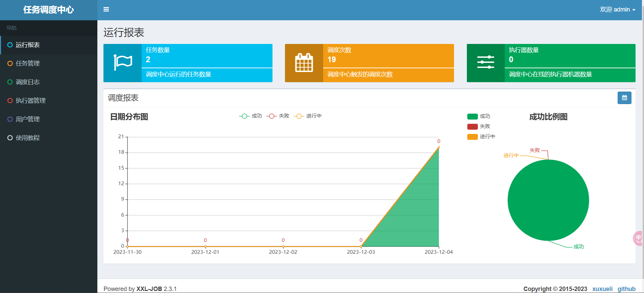
Task: Click the 2023-12-04 axis label
Action: pyautogui.click(x=439, y=252)
